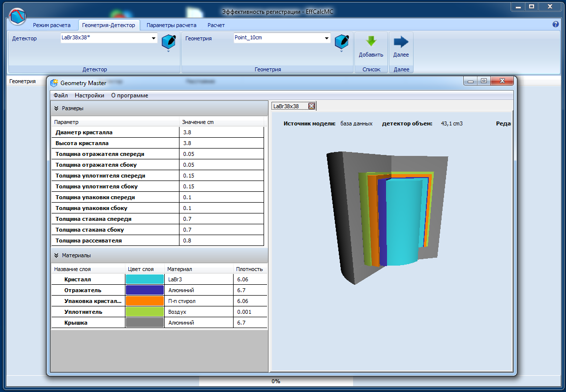566x392 pixels.
Task: Click the Кристалл cyan color swatch
Action: click(x=145, y=279)
